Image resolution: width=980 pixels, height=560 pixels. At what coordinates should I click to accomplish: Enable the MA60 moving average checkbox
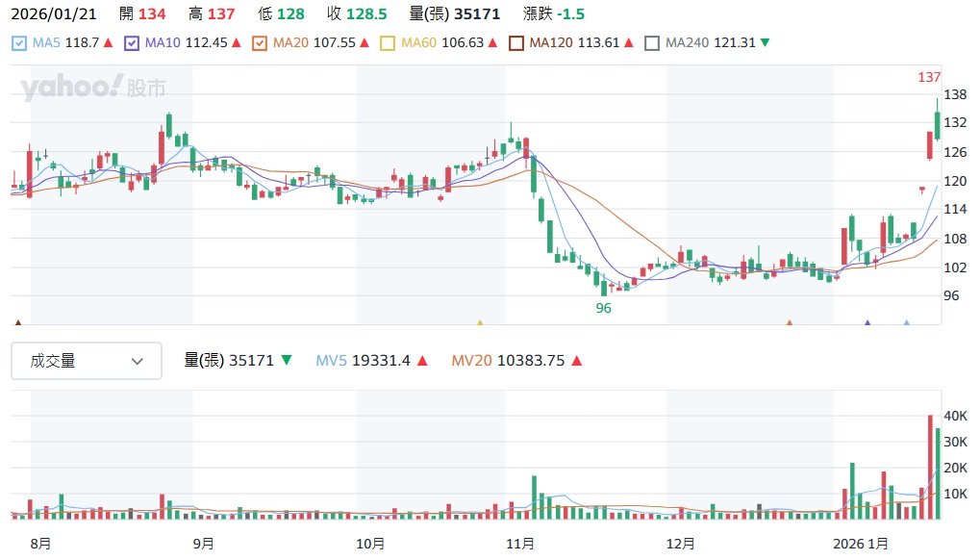[388, 42]
